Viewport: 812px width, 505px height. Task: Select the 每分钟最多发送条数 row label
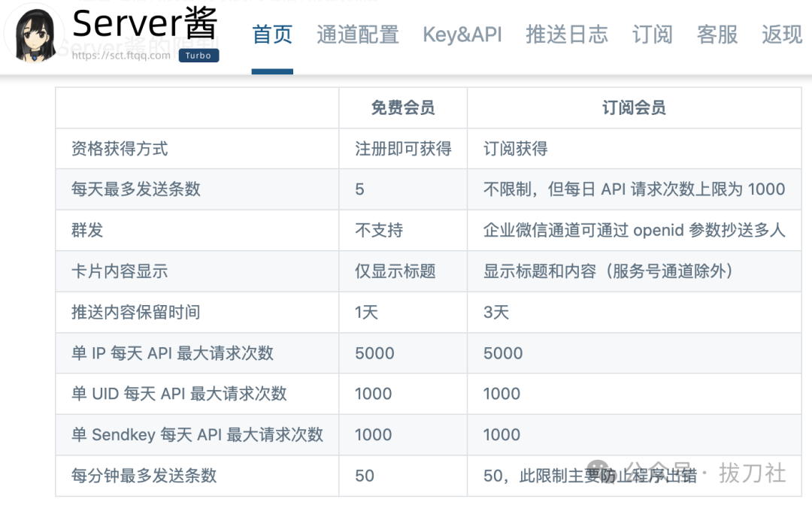144,476
